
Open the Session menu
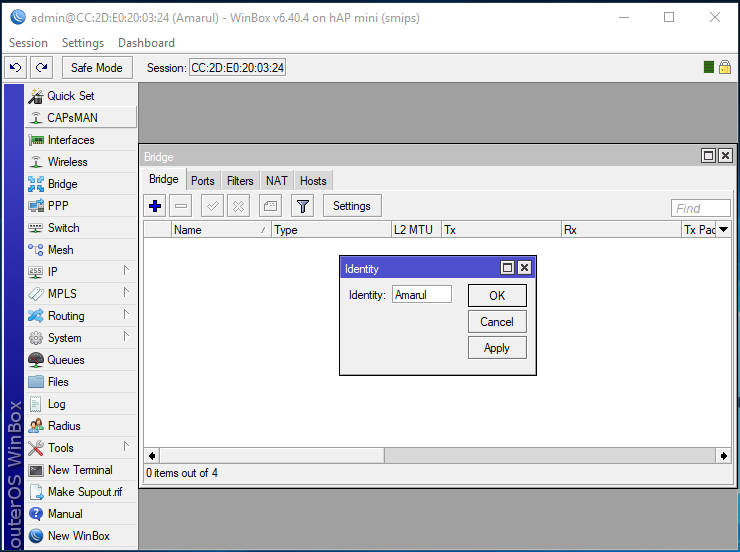28,43
